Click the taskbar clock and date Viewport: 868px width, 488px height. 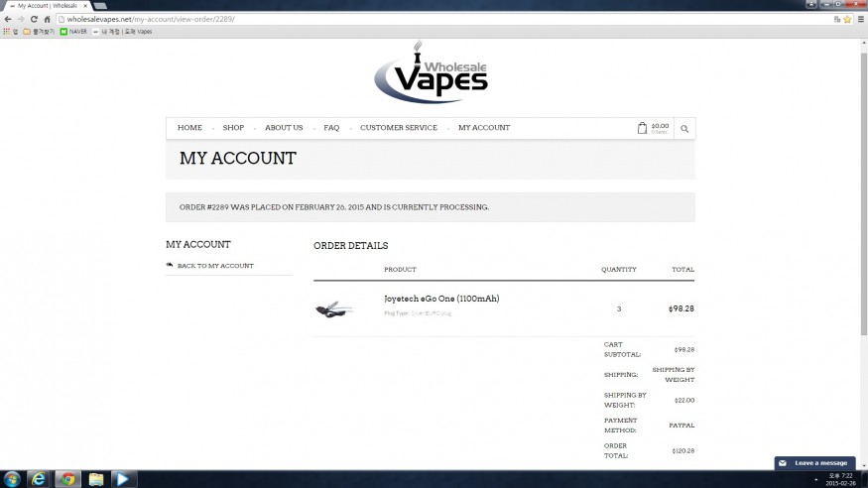(x=840, y=480)
